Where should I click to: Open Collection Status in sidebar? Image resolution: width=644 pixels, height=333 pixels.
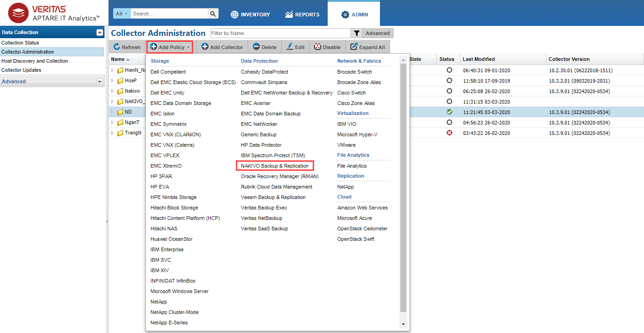pyautogui.click(x=20, y=43)
